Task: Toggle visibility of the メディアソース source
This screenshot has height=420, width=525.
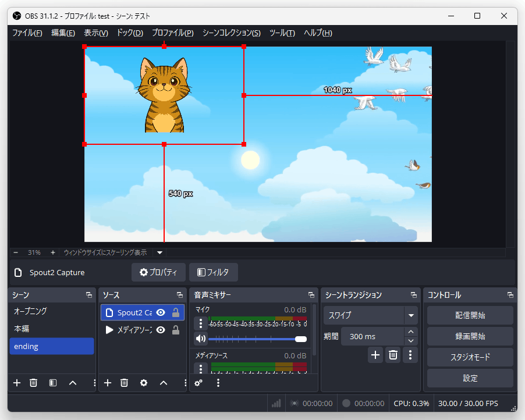Action: (161, 330)
